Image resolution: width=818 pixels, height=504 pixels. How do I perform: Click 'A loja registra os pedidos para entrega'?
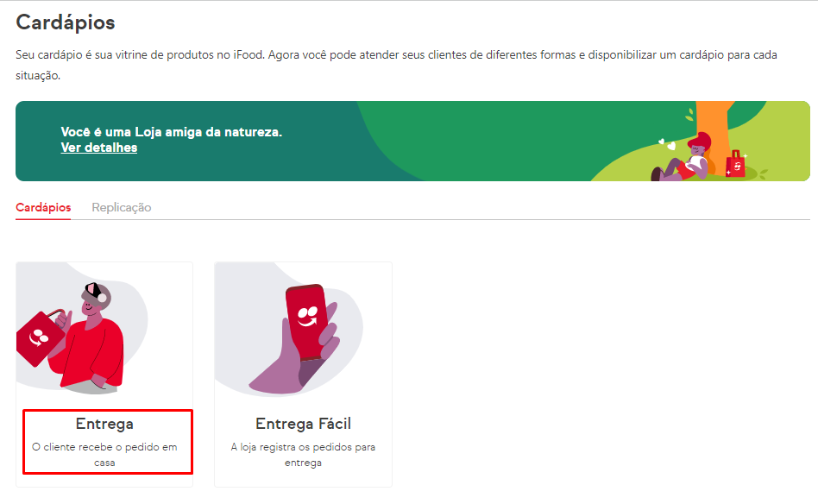303,455
